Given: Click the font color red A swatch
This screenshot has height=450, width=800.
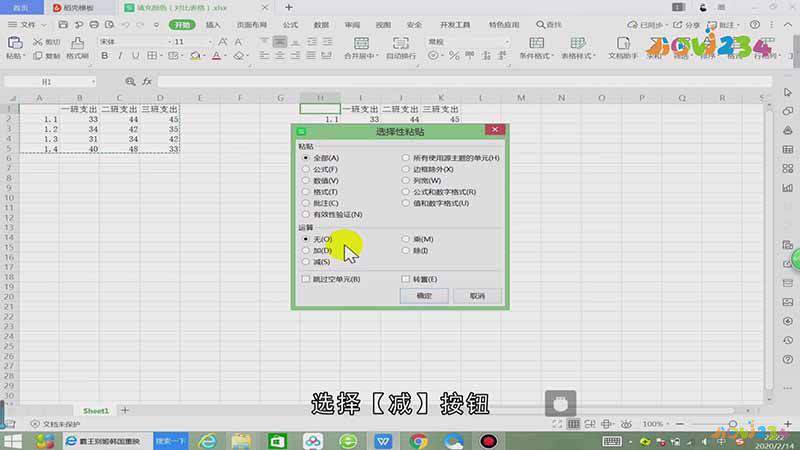Looking at the screenshot, I should click(216, 56).
